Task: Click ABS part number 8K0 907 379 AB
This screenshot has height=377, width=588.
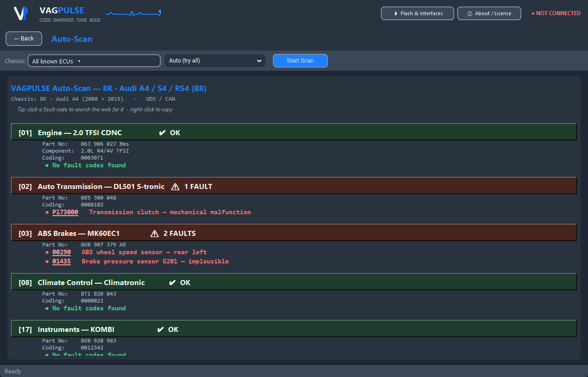Action: pos(103,245)
